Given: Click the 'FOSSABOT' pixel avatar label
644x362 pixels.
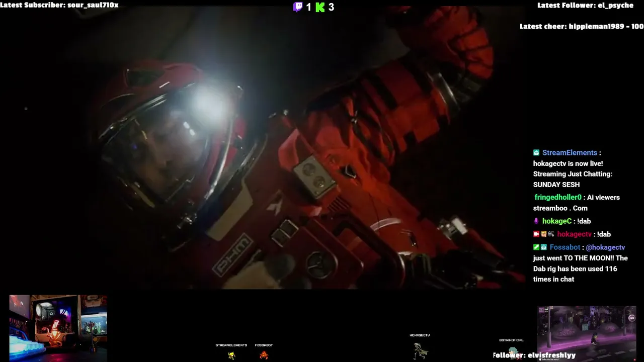Looking at the screenshot, I should tap(264, 345).
